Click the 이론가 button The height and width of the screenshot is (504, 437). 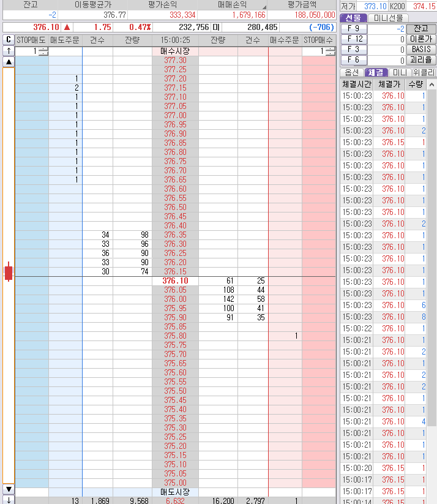coord(421,39)
